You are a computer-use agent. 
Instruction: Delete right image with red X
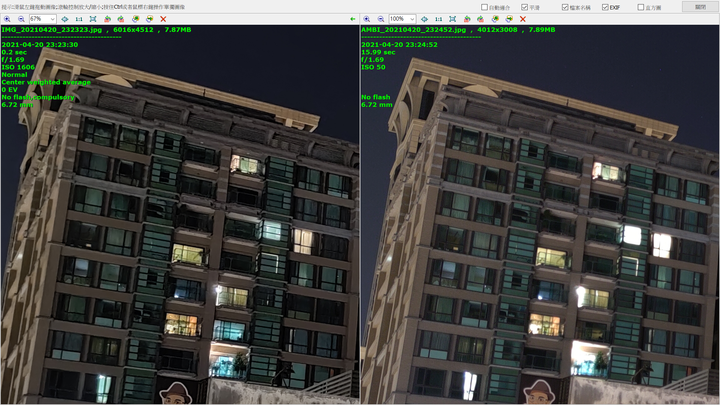[x=523, y=19]
